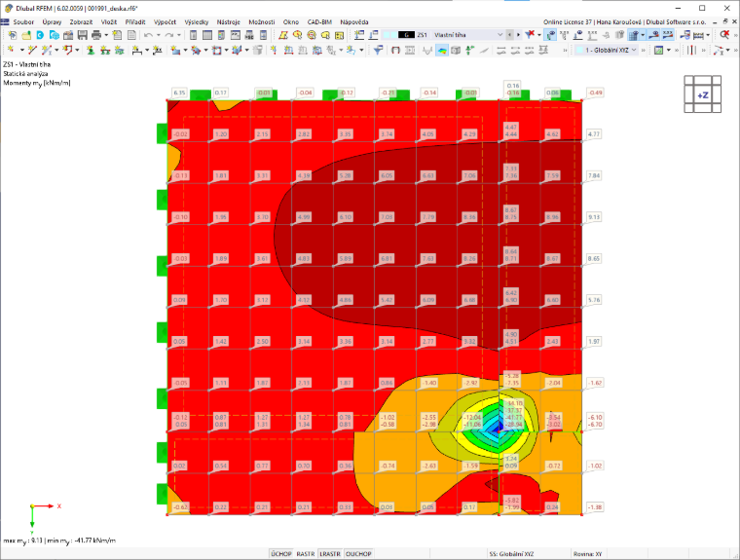Open the Soubor menu

[23, 21]
